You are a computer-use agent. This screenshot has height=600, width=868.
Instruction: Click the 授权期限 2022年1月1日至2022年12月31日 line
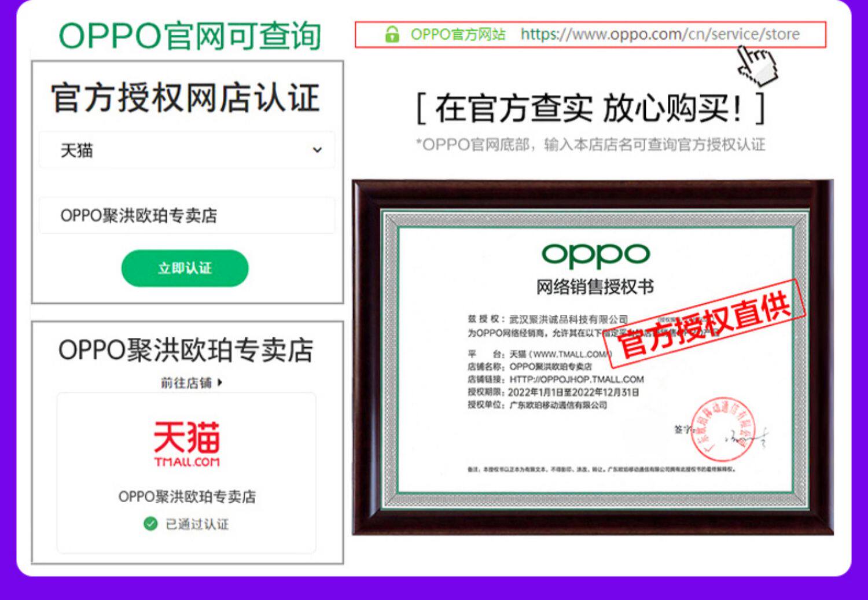pyautogui.click(x=553, y=392)
